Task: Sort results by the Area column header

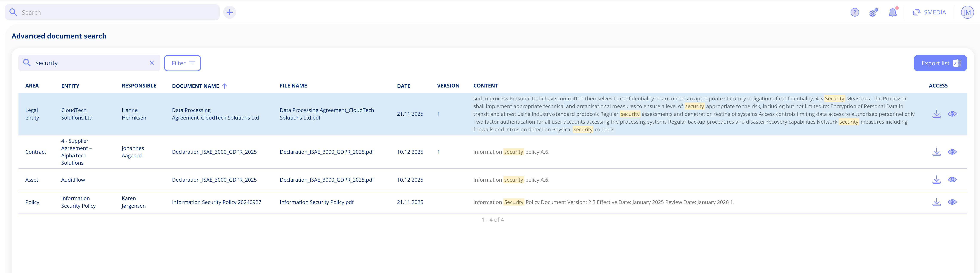Action: pyautogui.click(x=32, y=86)
